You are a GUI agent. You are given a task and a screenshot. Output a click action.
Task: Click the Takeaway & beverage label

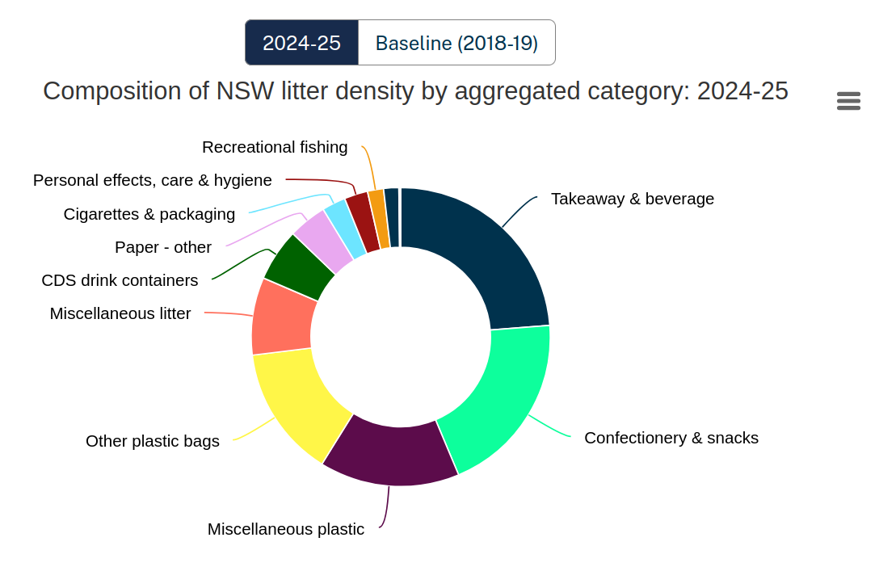pos(633,199)
